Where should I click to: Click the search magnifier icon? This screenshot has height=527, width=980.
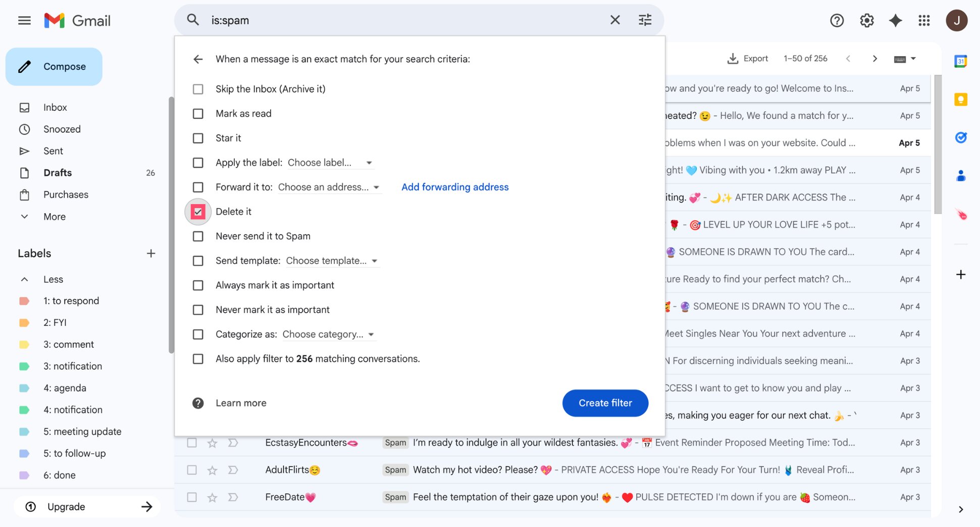click(x=193, y=20)
